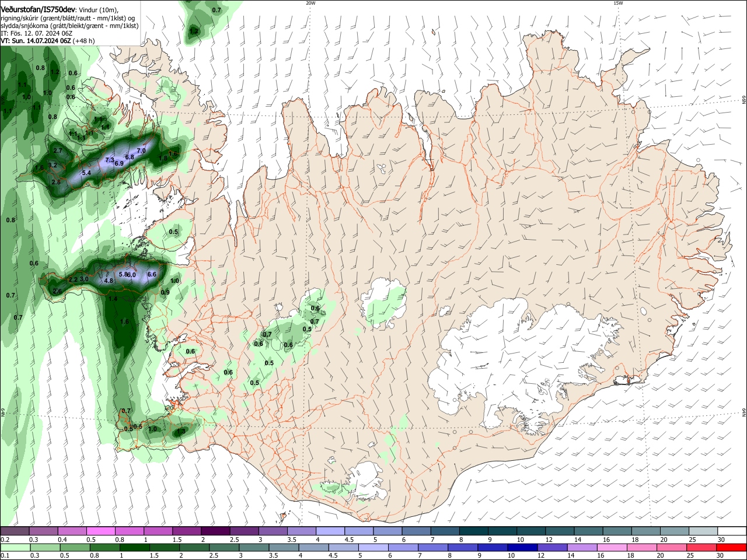Click the 1.4 precipitation value

point(113,299)
